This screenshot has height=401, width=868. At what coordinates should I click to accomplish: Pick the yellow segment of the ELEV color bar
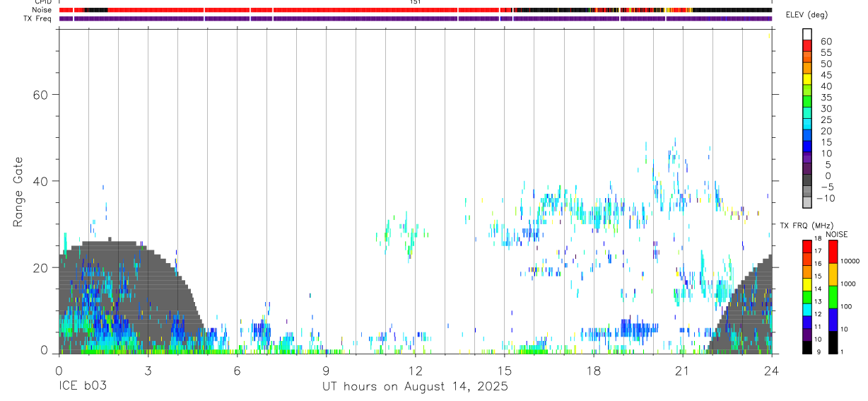coord(807,79)
